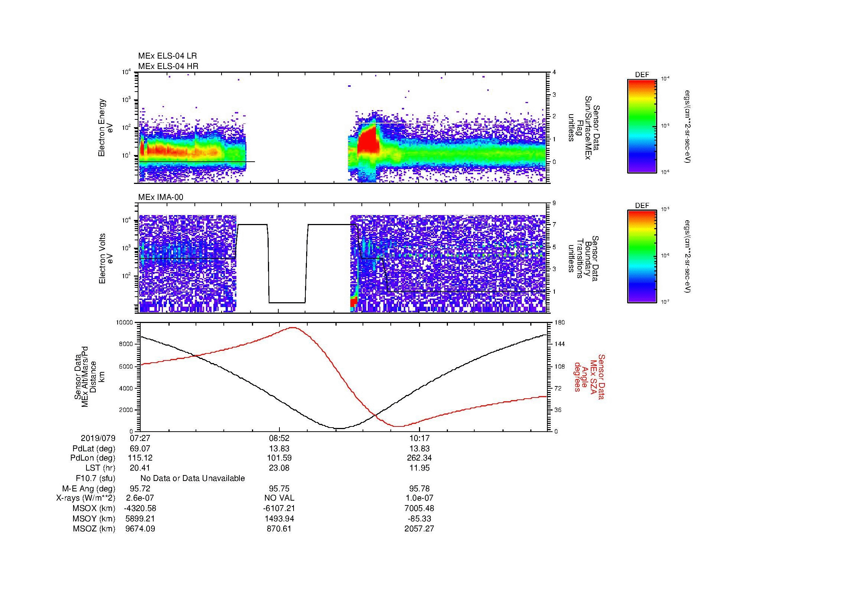Click the red ion patch in IMA spectrogram

(354, 302)
